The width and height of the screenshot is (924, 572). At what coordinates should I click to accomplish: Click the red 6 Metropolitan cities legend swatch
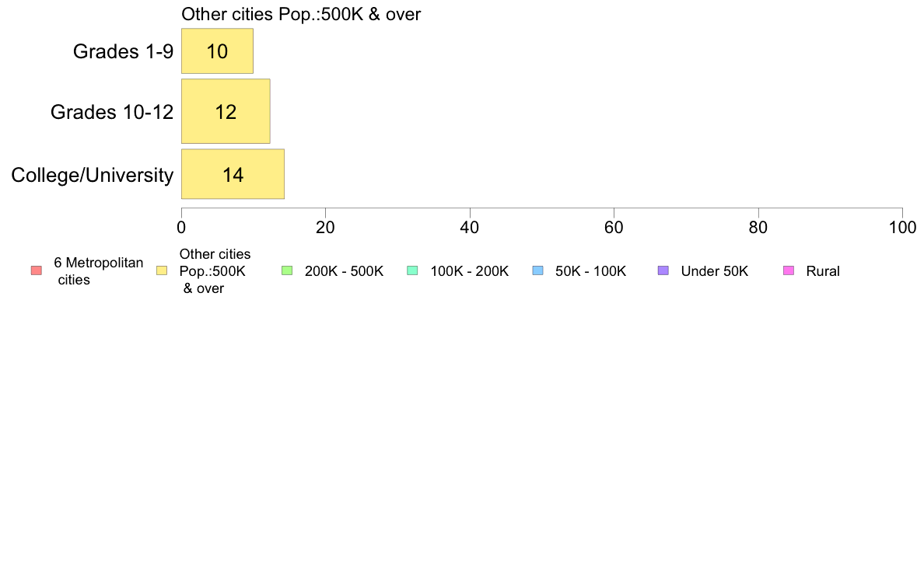point(37,271)
